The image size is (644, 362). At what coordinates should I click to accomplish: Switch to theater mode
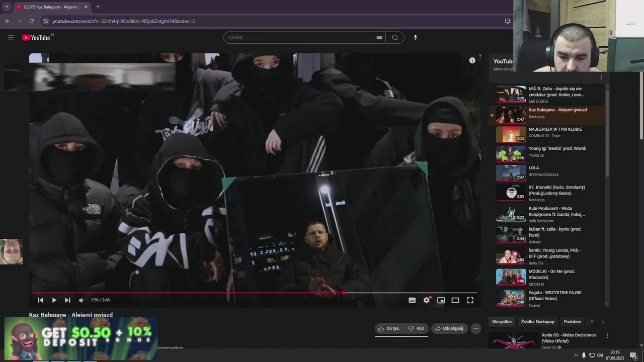pyautogui.click(x=455, y=300)
